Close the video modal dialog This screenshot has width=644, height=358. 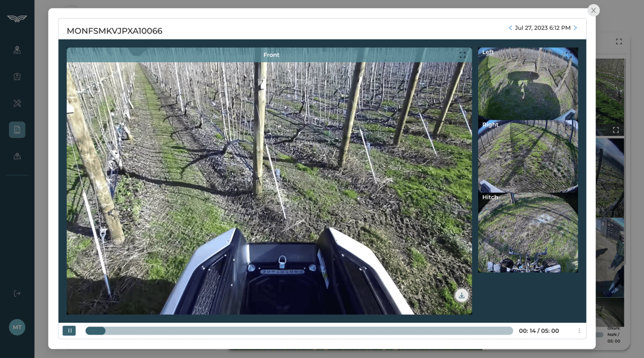click(x=593, y=10)
